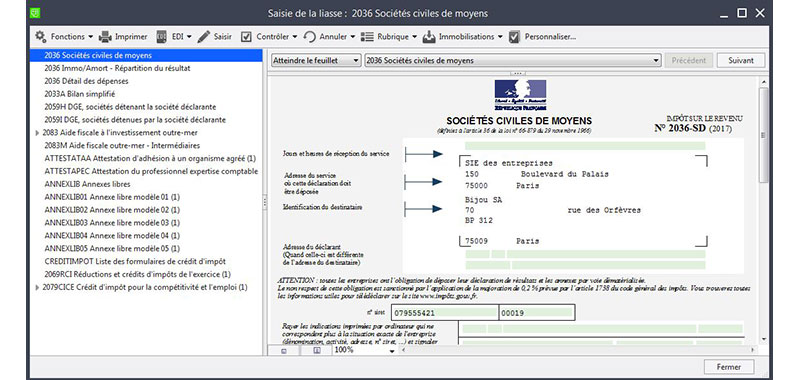Open the feuillet selector showing 2036 Sociétés civiles

[513, 60]
